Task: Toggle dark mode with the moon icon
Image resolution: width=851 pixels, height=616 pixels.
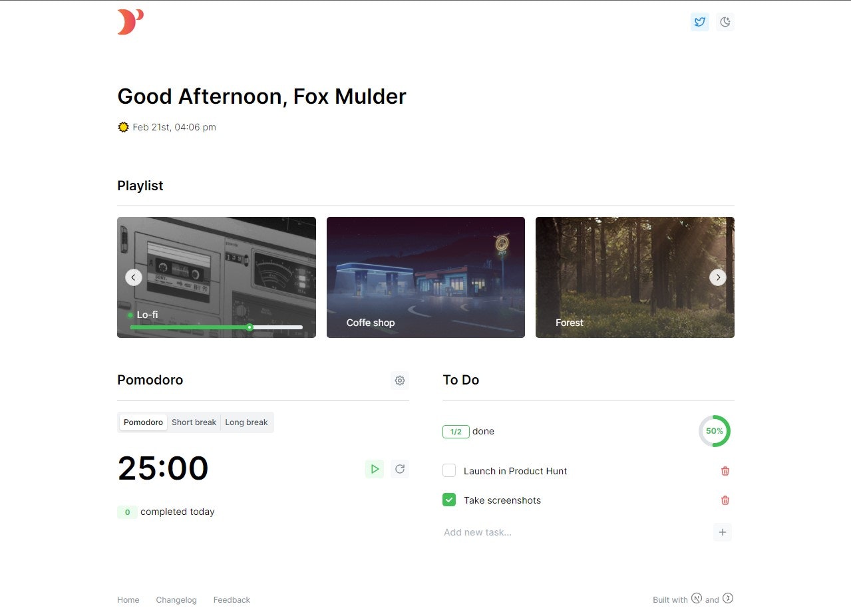Action: pos(725,22)
